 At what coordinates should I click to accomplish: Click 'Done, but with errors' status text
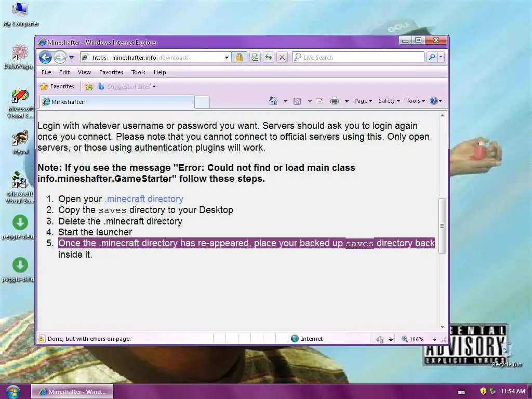pyautogui.click(x=89, y=339)
